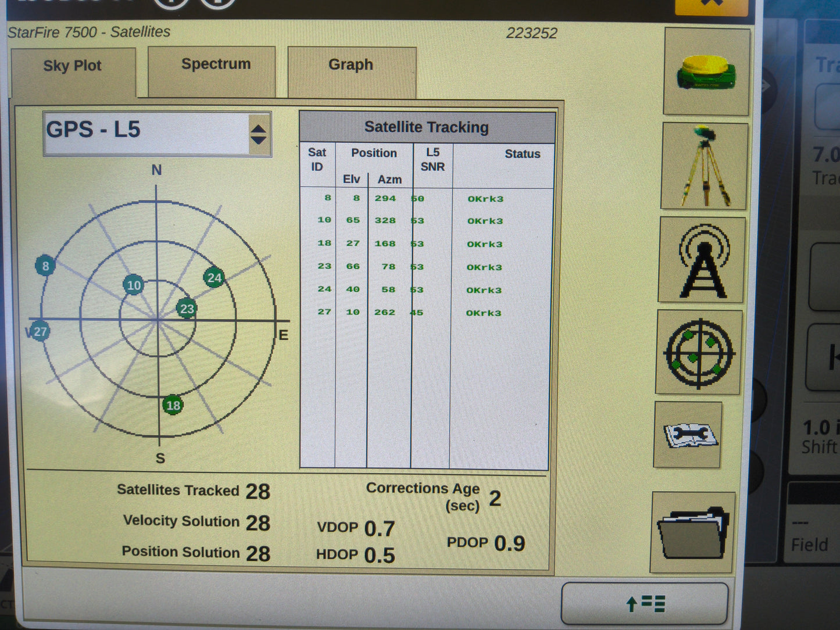Open the file folders icon
The width and height of the screenshot is (840, 630).
[694, 532]
